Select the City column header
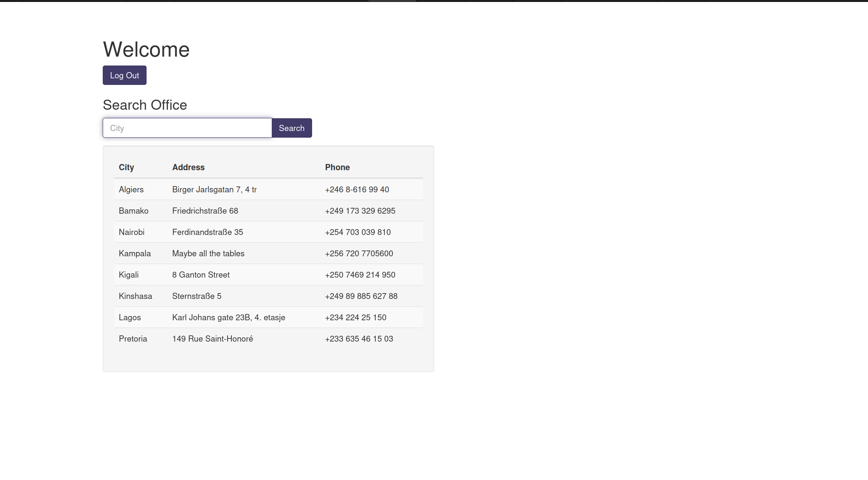The image size is (868, 480). 126,167
